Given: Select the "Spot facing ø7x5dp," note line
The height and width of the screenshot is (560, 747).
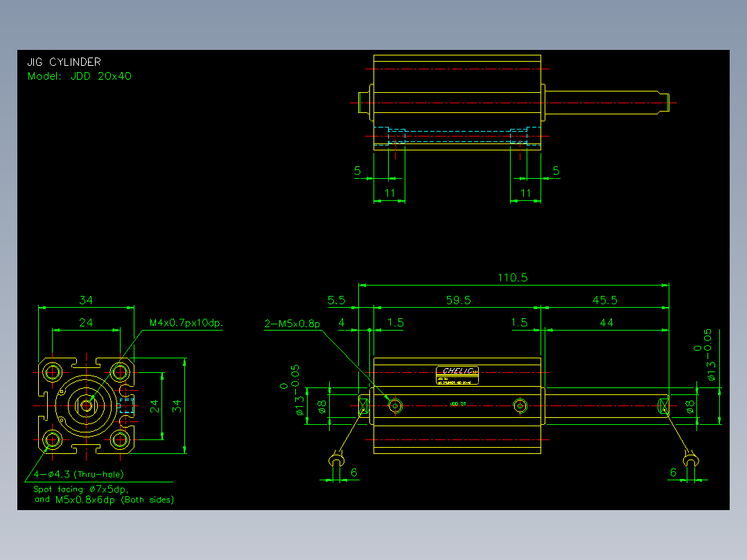Looking at the screenshot, I should coord(80,489).
